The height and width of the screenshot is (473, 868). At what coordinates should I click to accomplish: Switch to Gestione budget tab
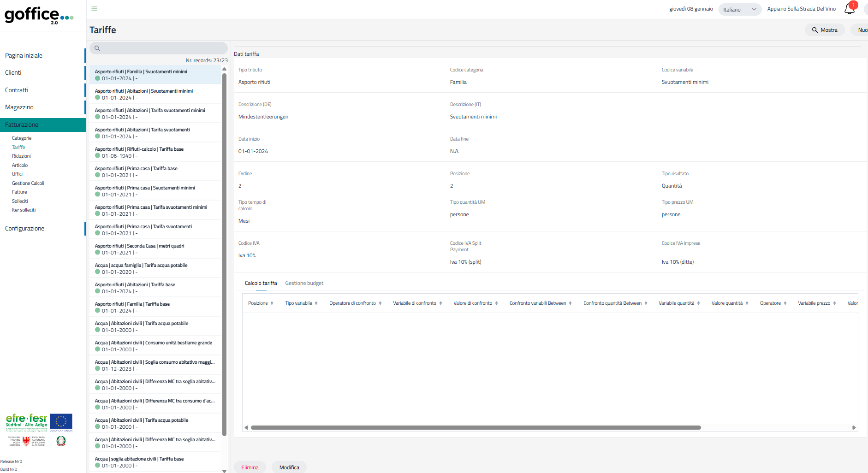(x=304, y=284)
